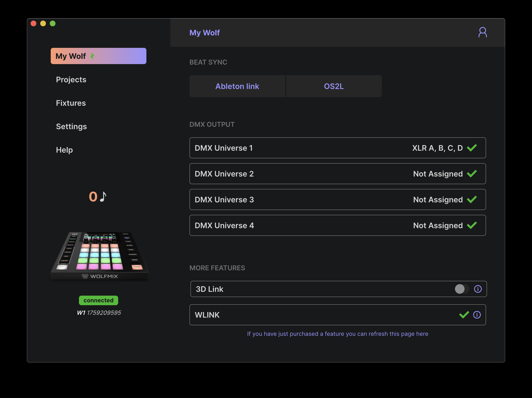Viewport: 532px width, 398px height.
Task: Open DMX Universe 2 Not Assigned selector
Action: [438, 174]
